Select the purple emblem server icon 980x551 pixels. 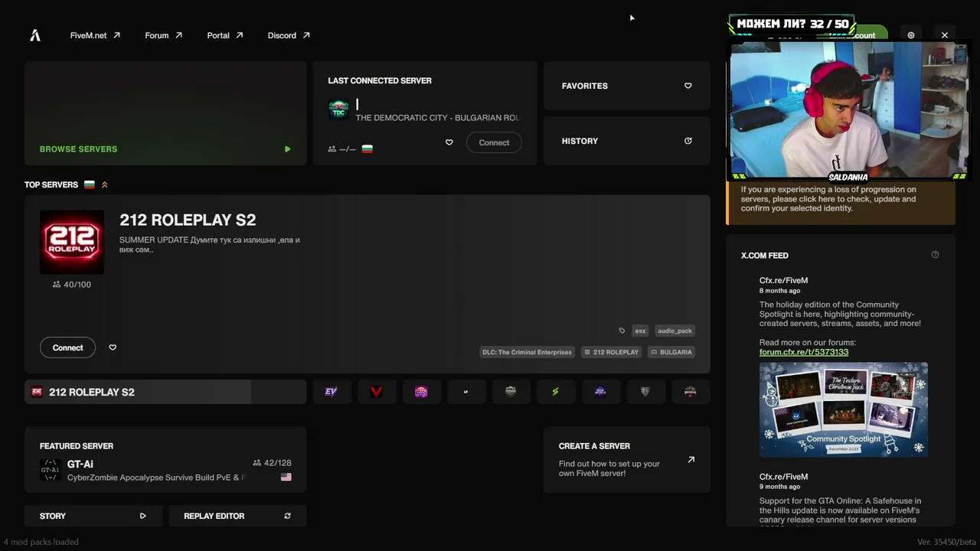coord(600,392)
